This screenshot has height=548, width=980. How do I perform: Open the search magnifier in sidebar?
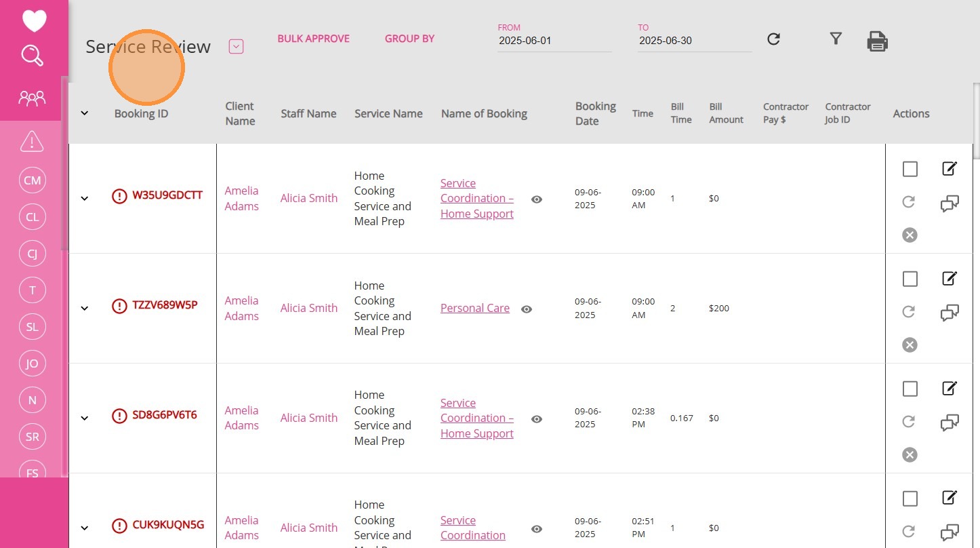click(x=33, y=55)
